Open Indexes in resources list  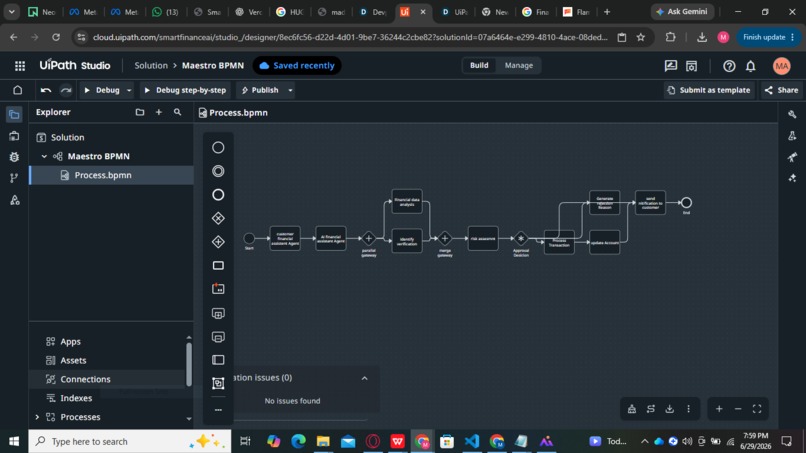tap(76, 398)
